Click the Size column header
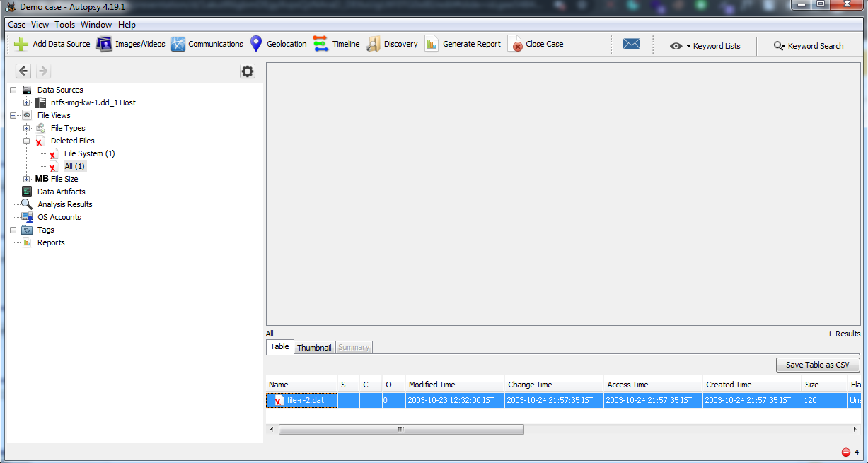This screenshot has width=868, height=463. pyautogui.click(x=824, y=385)
